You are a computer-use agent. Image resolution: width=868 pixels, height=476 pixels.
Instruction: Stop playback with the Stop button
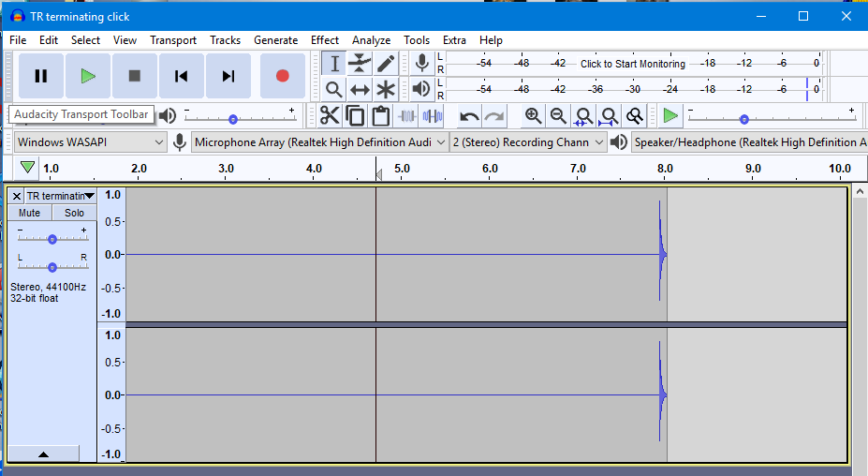tap(135, 76)
